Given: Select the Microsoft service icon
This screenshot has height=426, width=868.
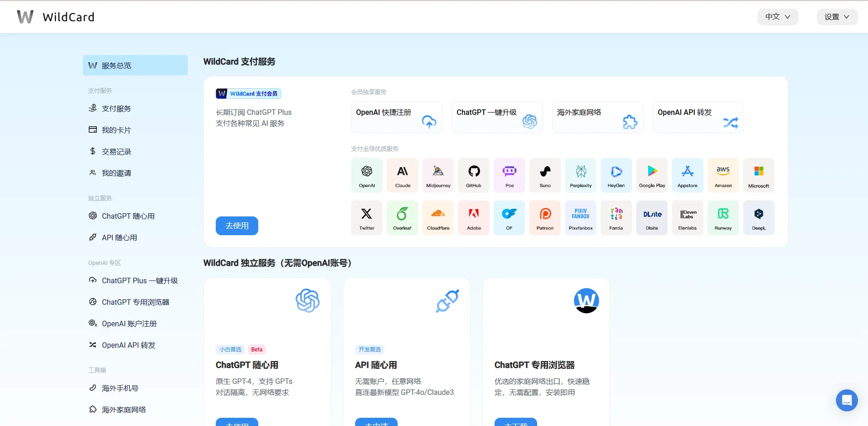Looking at the screenshot, I should coord(759,175).
